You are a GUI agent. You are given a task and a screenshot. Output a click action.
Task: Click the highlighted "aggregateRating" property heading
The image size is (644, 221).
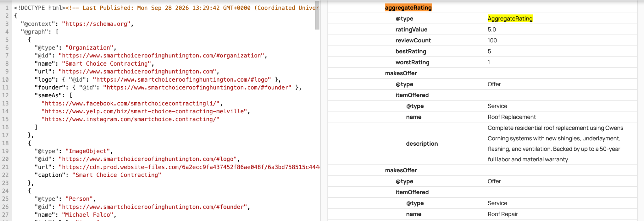(408, 8)
